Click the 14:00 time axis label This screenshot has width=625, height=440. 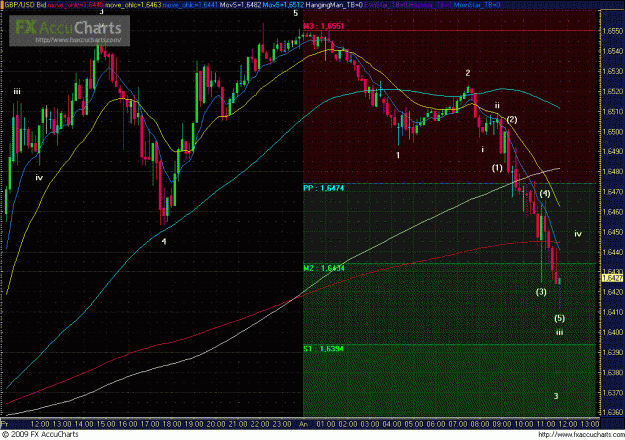point(84,424)
